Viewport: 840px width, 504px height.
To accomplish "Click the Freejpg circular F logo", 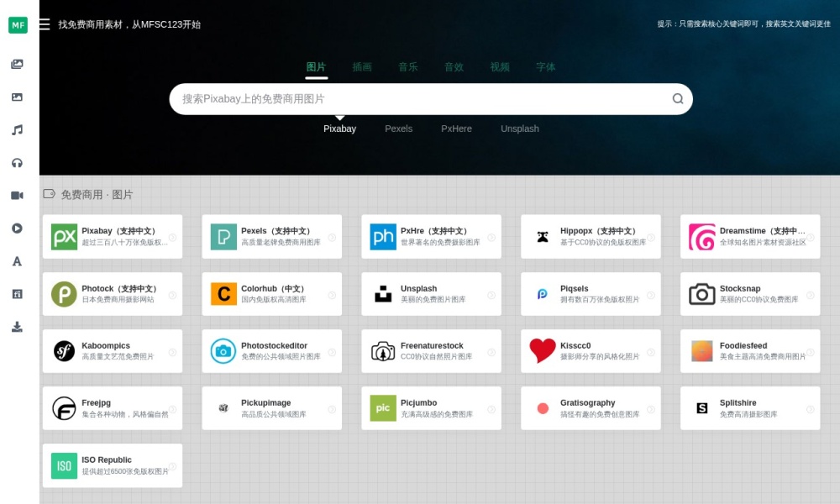I will pyautogui.click(x=65, y=408).
